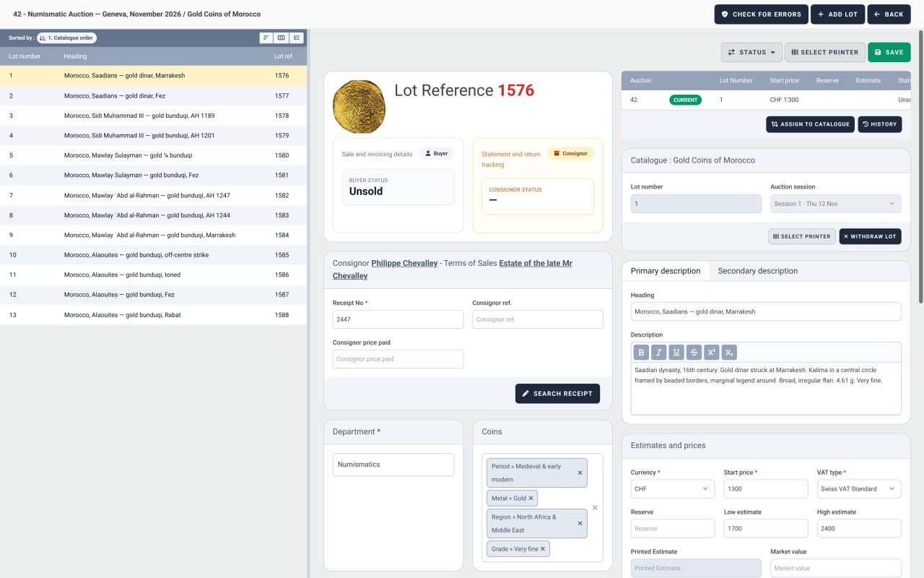Apply strikethrough in description toolbar
924x578 pixels.
[694, 352]
